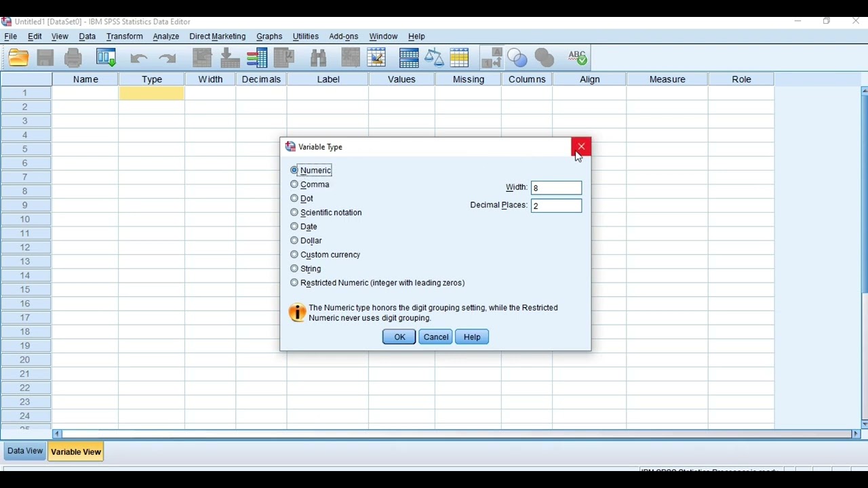Select the Numeric radio button
The width and height of the screenshot is (868, 488).
point(294,170)
